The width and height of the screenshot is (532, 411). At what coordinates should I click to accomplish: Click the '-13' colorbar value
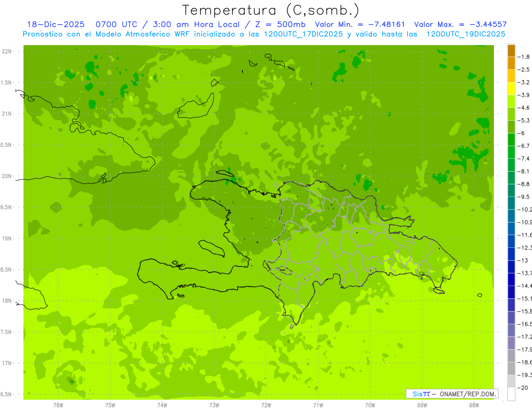click(523, 260)
